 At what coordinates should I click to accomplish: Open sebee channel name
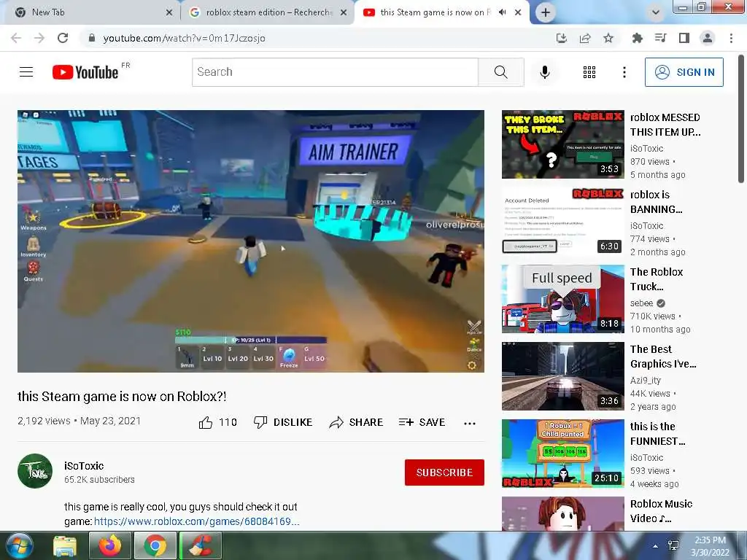pos(642,303)
